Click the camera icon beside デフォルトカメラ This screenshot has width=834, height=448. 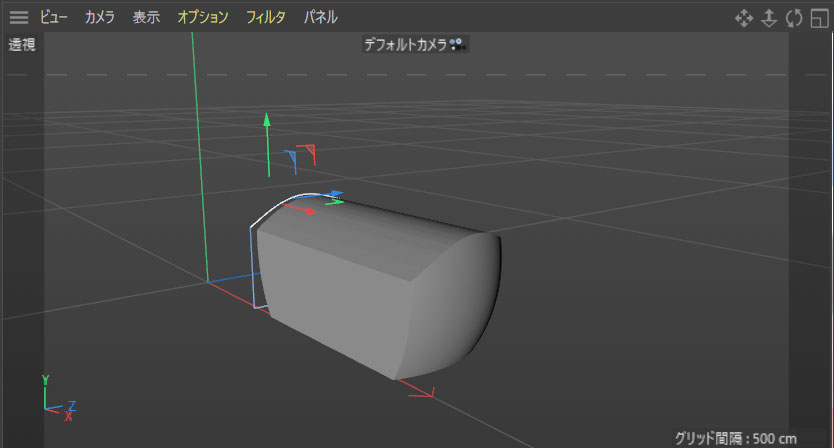[x=458, y=44]
